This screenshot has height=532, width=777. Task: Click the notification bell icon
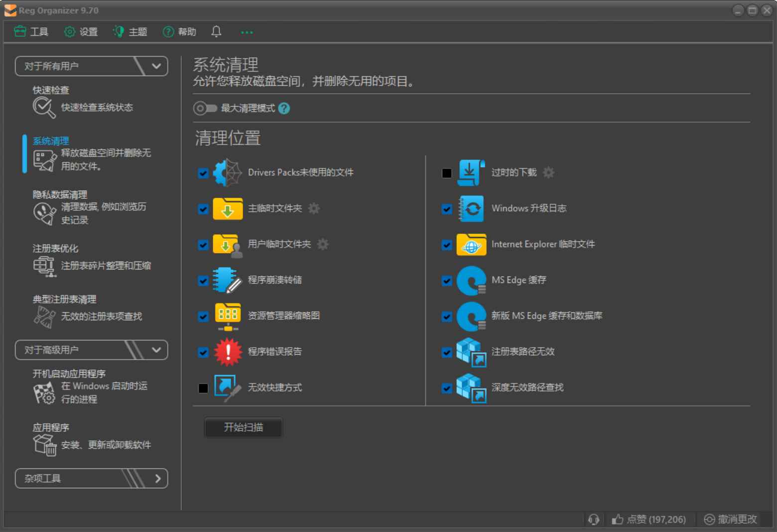point(216,31)
